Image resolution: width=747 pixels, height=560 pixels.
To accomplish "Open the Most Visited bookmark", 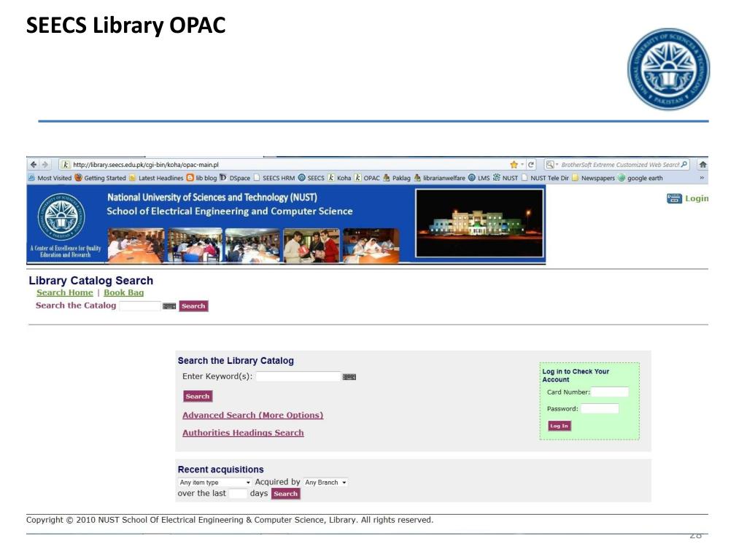I will [x=50, y=178].
